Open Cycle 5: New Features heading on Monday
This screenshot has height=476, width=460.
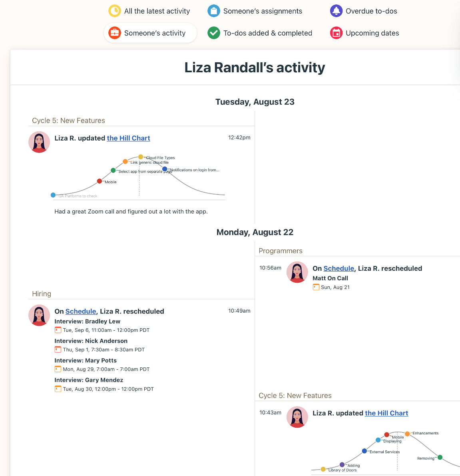295,396
